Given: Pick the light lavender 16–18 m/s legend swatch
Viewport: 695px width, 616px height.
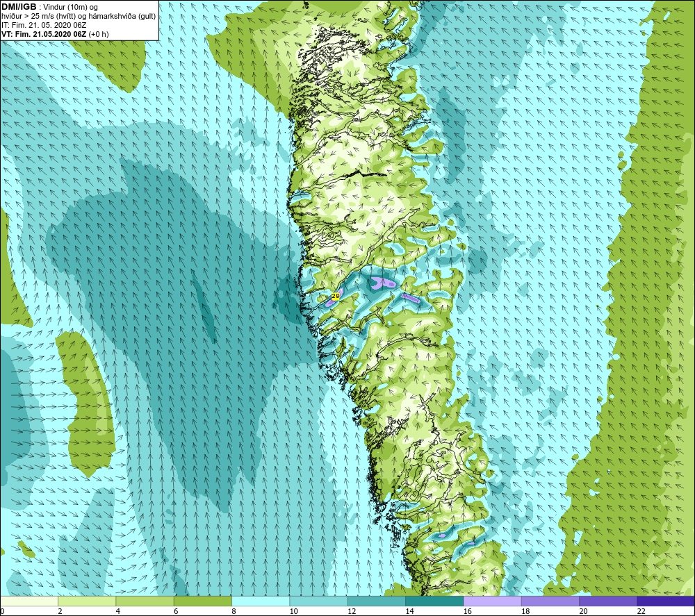Looking at the screenshot, I should (x=492, y=601).
